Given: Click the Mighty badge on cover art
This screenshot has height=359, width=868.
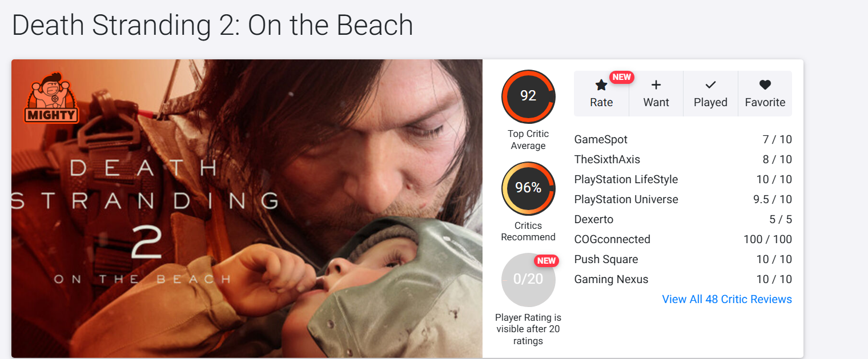Looking at the screenshot, I should [51, 98].
